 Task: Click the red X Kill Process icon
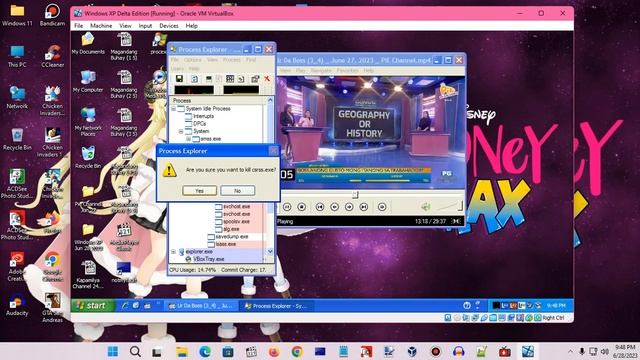[267, 79]
